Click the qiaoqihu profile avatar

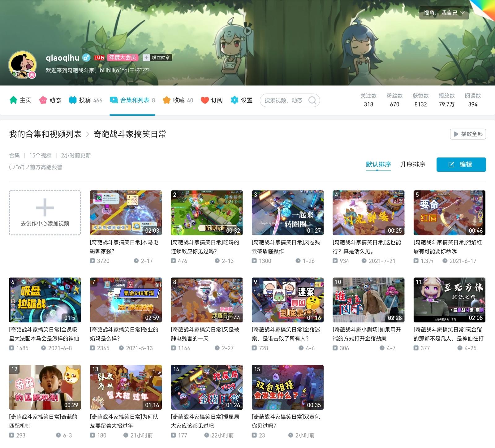(23, 65)
